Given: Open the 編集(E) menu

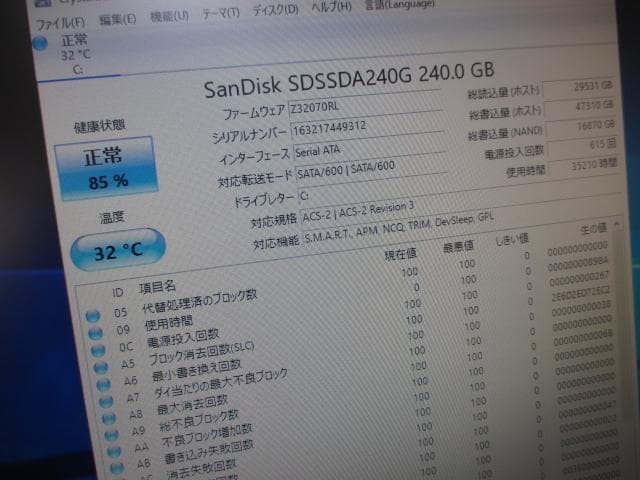Looking at the screenshot, I should click(x=118, y=19).
